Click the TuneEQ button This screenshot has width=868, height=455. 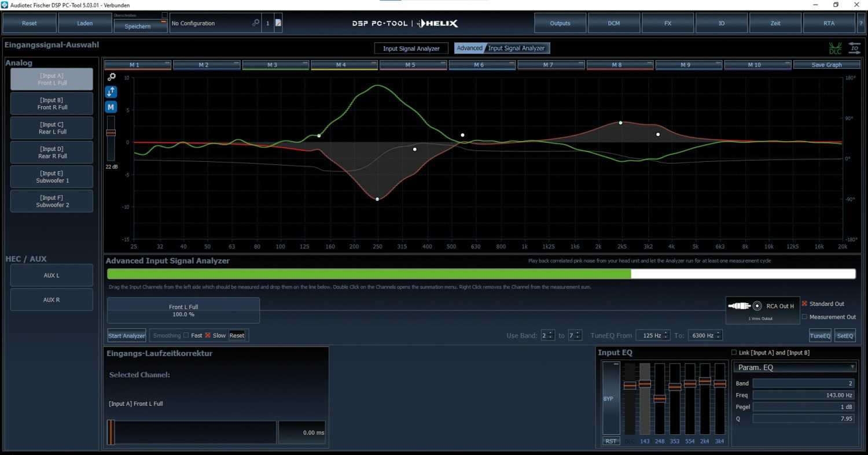820,335
